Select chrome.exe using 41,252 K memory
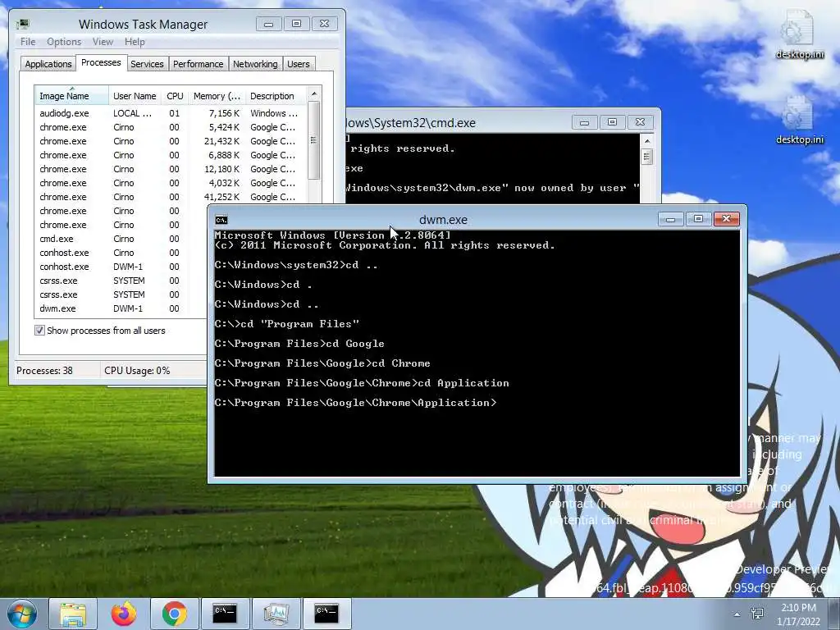Image resolution: width=840 pixels, height=630 pixels. [x=171, y=197]
